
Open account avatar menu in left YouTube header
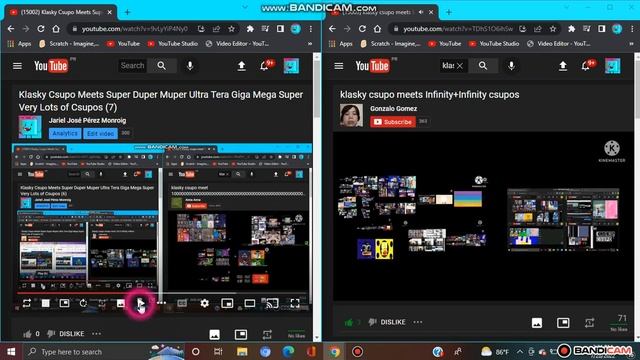(291, 66)
